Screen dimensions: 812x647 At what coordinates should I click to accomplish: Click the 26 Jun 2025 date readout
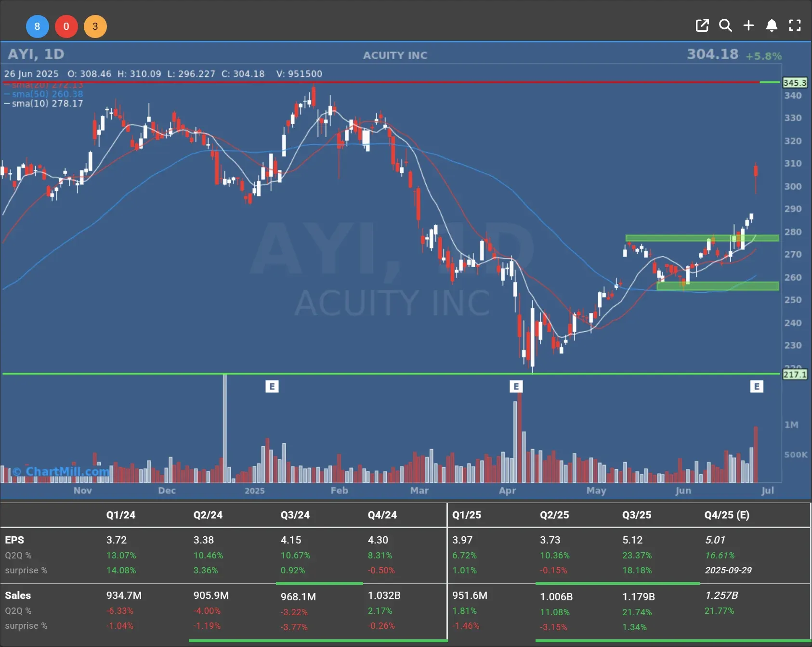pyautogui.click(x=31, y=74)
